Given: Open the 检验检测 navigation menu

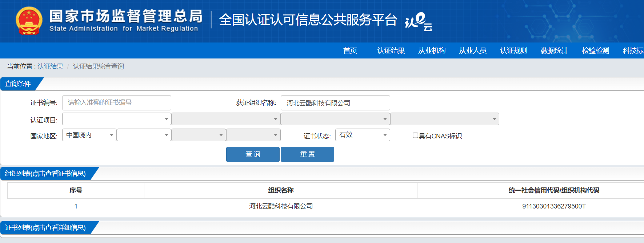Looking at the screenshot, I should tap(595, 50).
